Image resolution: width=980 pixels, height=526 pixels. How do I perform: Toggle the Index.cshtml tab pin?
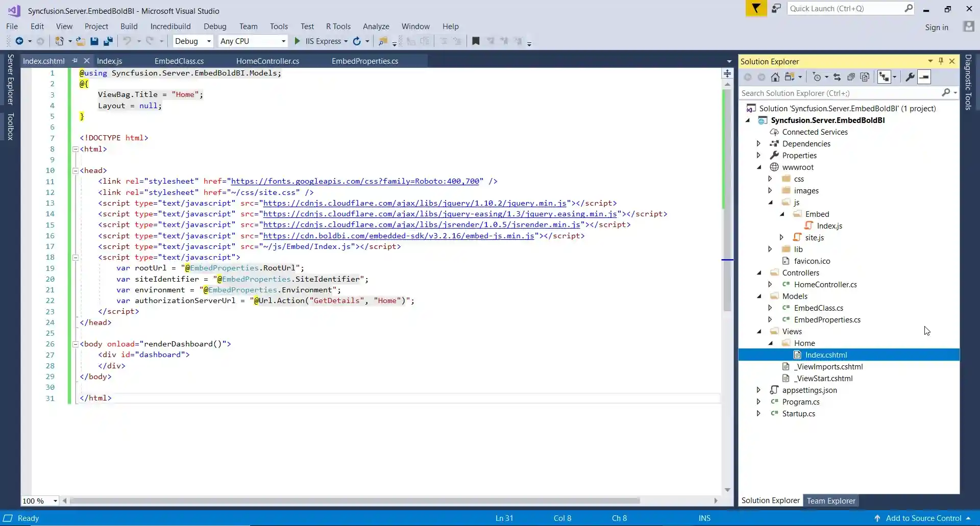[x=75, y=61]
